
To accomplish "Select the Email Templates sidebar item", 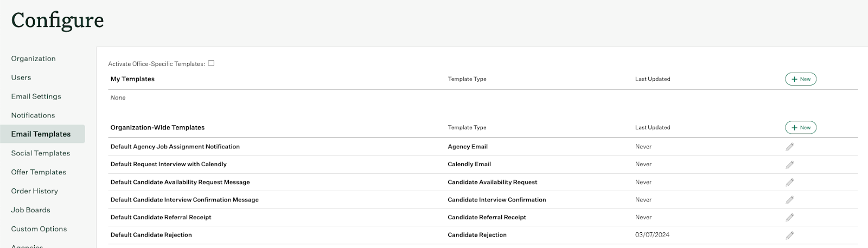I will (42, 134).
